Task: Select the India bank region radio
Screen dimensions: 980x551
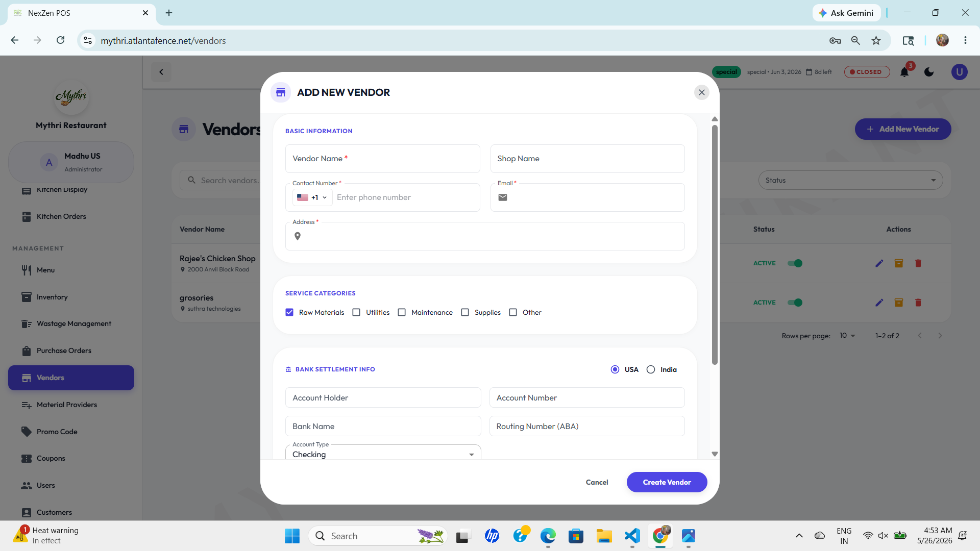Action: click(651, 369)
